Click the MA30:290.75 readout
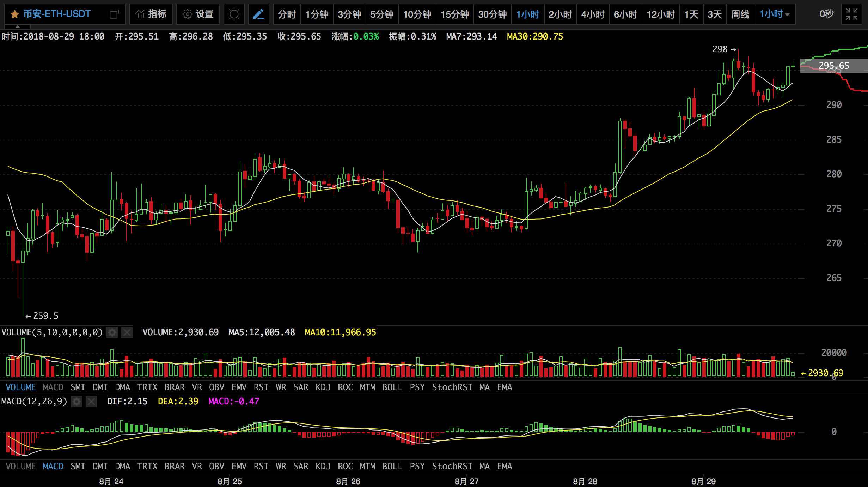Viewport: 868px width, 487px height. 535,36
